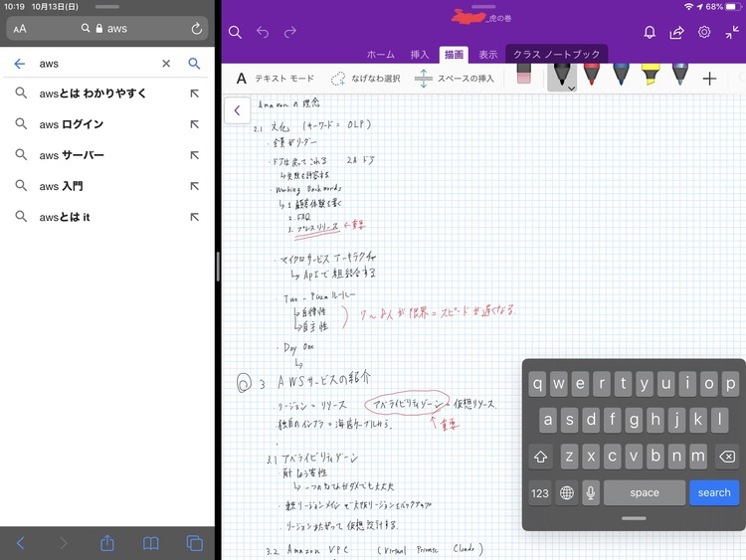
Task: Submit search with blue magnifier icon
Action: coord(194,64)
